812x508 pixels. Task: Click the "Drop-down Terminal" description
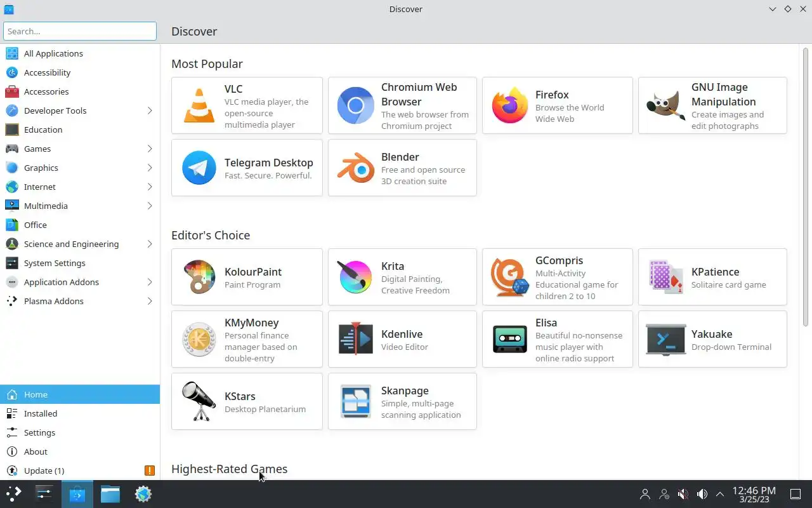point(731,347)
